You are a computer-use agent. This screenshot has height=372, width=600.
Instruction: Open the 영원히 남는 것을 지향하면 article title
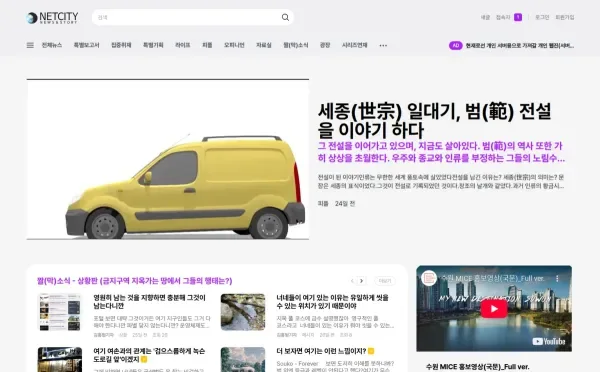(150, 302)
